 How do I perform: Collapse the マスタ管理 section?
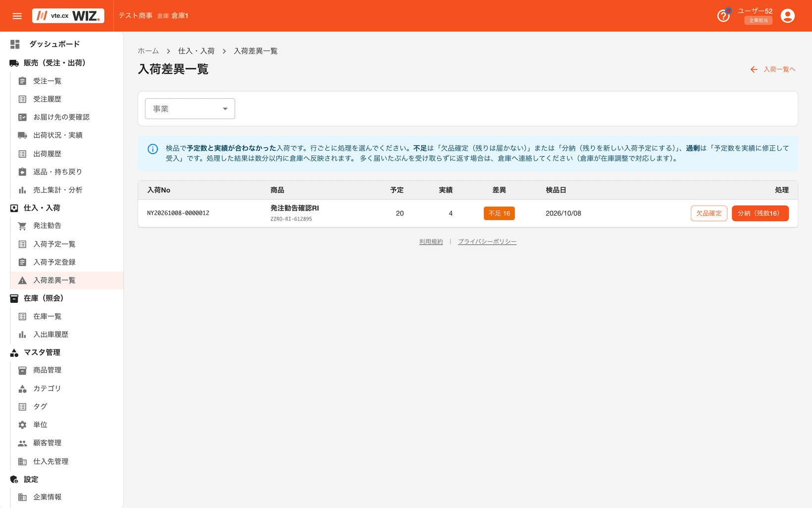(42, 352)
